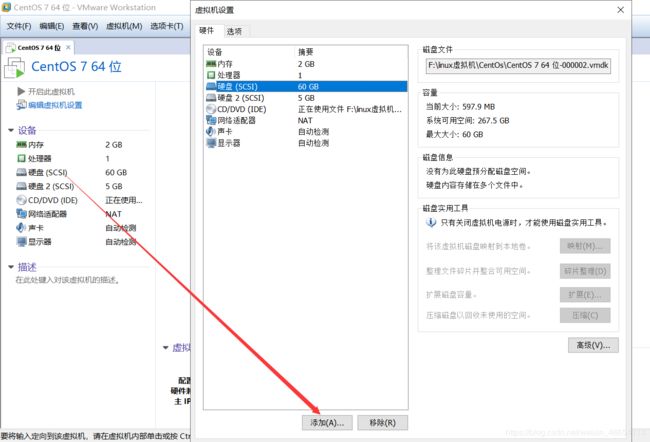The width and height of the screenshot is (650, 442).
Task: Click the info icon in 磁盘实用工具 section
Action: coord(431,223)
